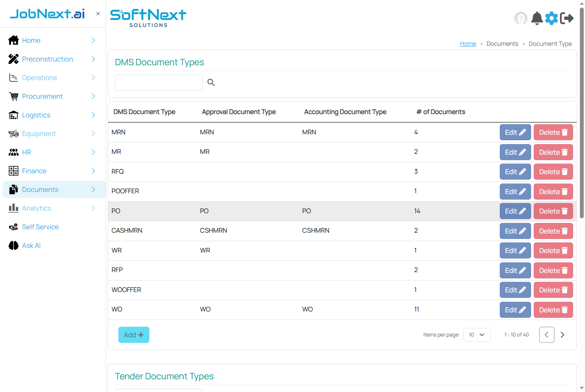585x392 pixels.
Task: Edit the RFQ document type row
Action: (x=515, y=171)
